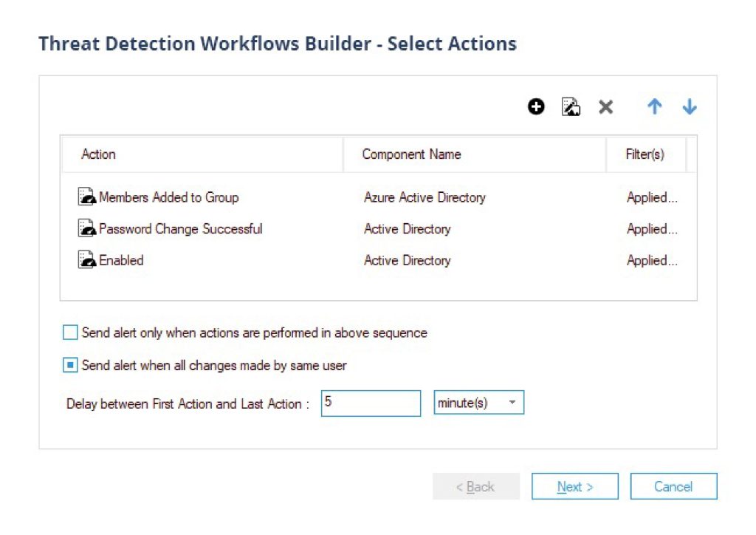Click Active Directory in Password Change row
This screenshot has height=535, width=756.
coord(408,228)
